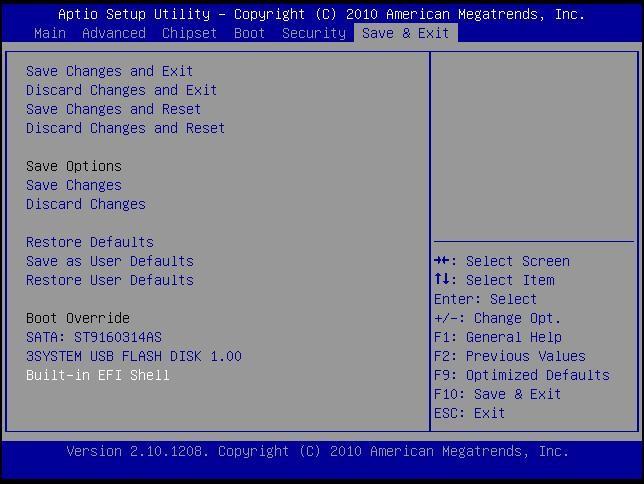The height and width of the screenshot is (484, 644).
Task: Boot from SATA: ST9160314AS drive
Action: (93, 337)
